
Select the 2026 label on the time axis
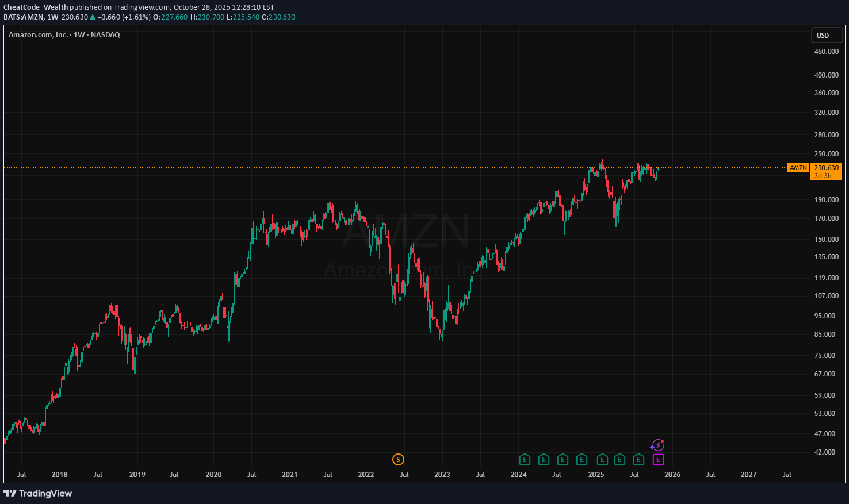click(672, 475)
